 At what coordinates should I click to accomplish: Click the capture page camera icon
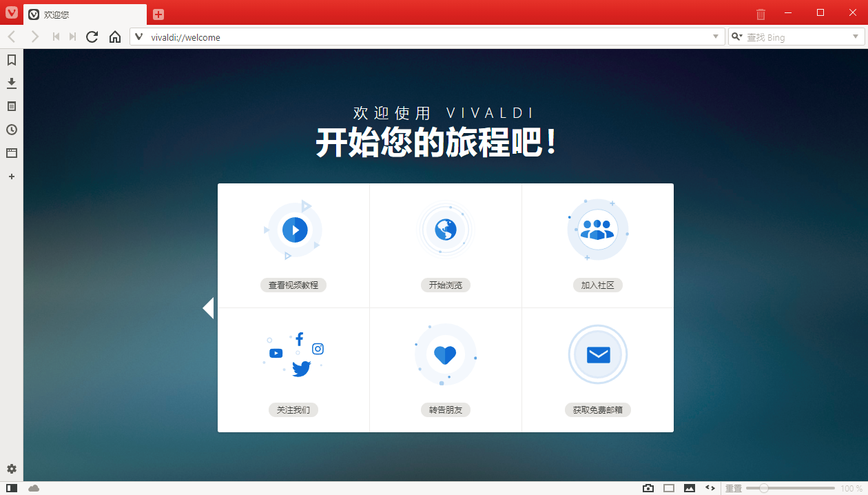pos(648,488)
